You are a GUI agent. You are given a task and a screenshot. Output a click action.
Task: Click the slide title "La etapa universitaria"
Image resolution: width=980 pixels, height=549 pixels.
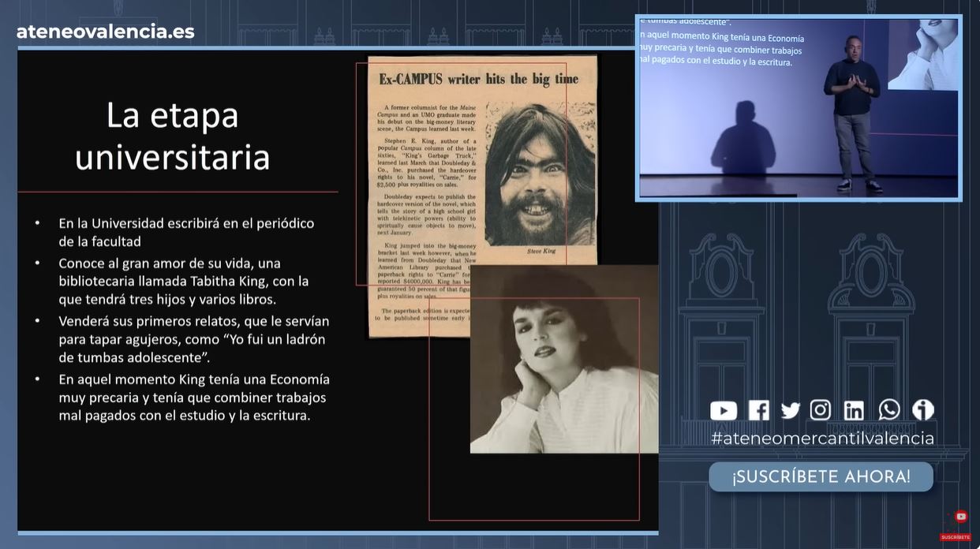point(173,136)
